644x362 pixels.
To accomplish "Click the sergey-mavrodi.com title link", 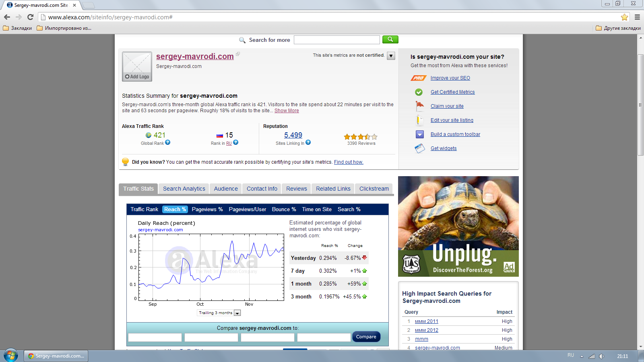I will coord(195,56).
